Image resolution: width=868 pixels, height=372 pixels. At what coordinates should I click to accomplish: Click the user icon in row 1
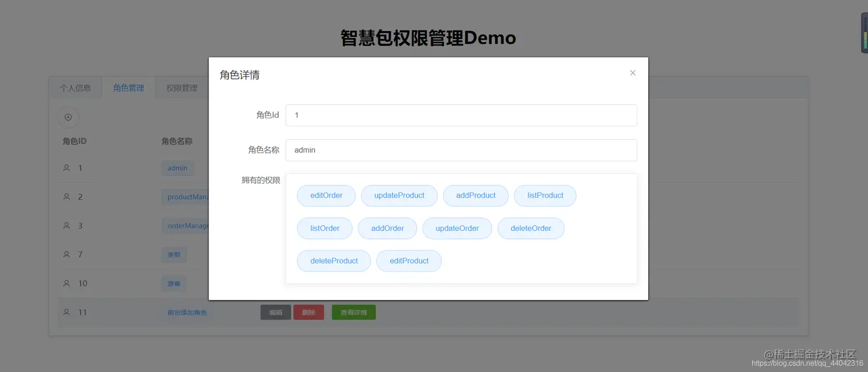pos(67,168)
